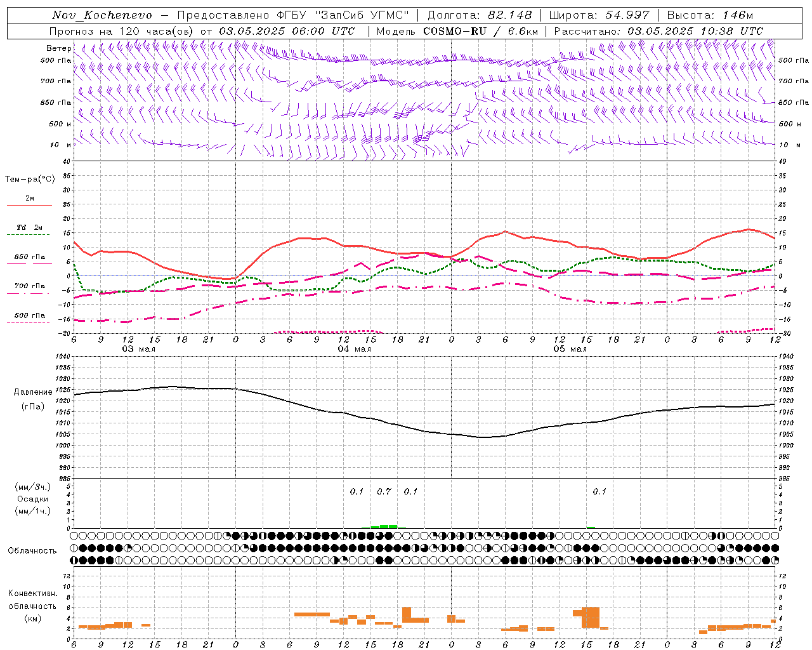Click the Давление pressure panel label
The height and width of the screenshot is (650, 812).
(x=33, y=392)
